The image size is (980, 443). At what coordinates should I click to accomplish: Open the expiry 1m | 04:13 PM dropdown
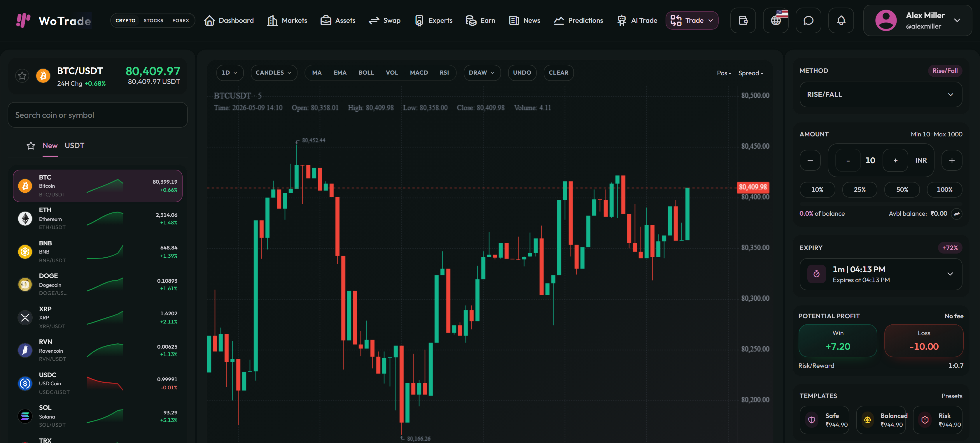(x=880, y=274)
